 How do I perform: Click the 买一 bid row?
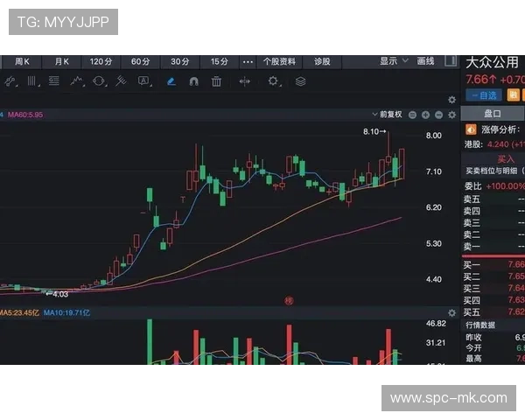pyautogui.click(x=493, y=264)
